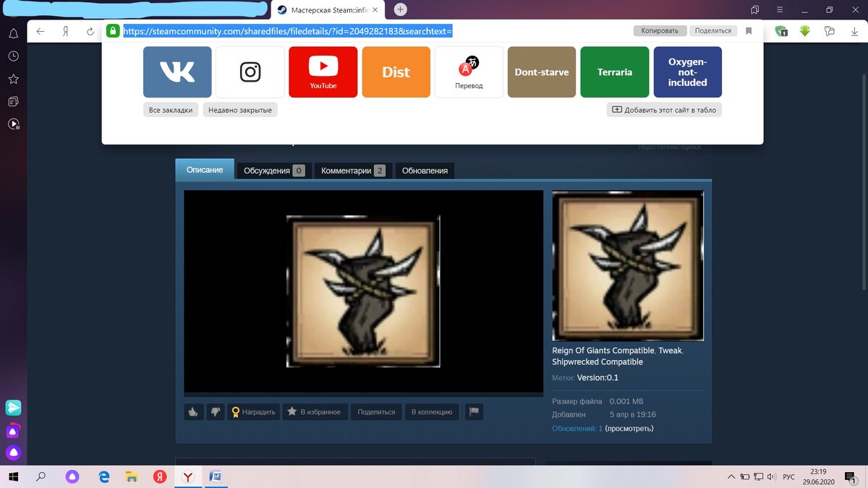The height and width of the screenshot is (488, 868).
Task: Click the large mod preview image
Action: coord(363,291)
